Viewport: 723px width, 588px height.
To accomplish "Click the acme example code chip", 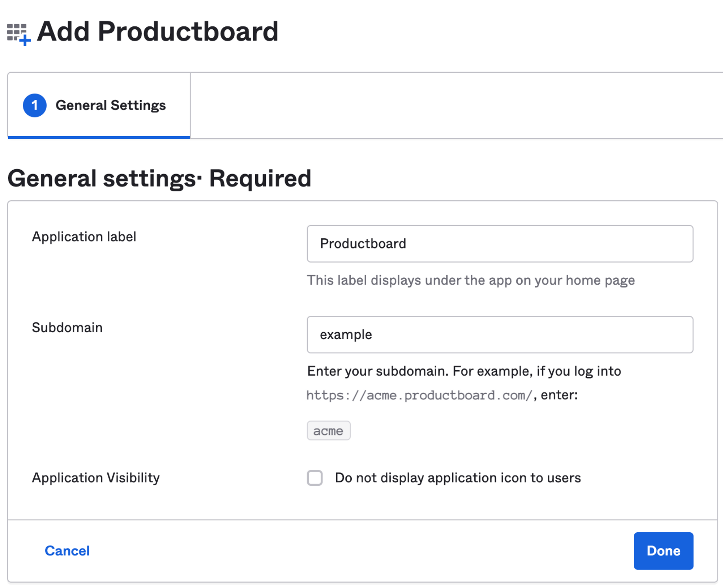I will (x=329, y=430).
